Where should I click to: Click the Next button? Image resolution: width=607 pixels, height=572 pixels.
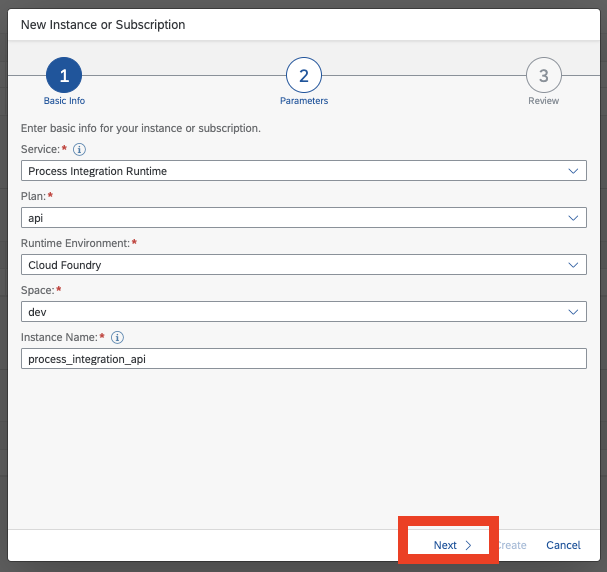tap(452, 545)
